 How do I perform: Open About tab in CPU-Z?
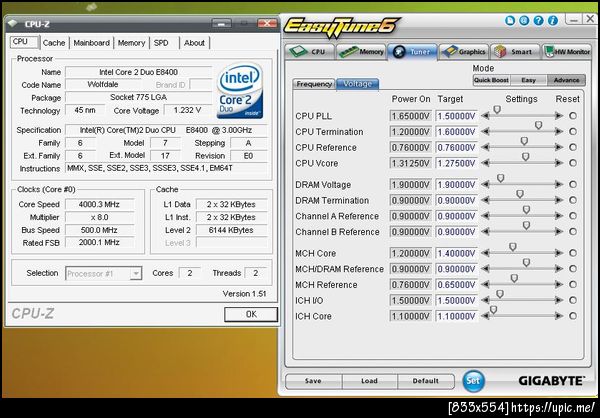(x=194, y=43)
